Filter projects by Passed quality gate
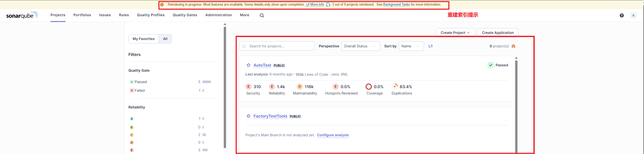The height and width of the screenshot is (154, 644). pyautogui.click(x=138, y=82)
